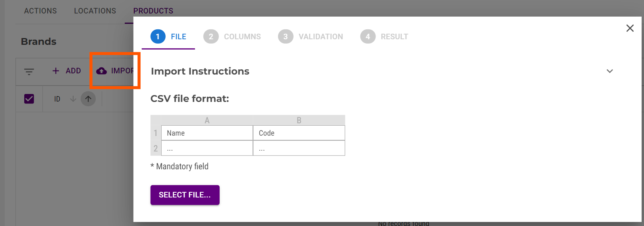Open the PRODUCTS tab

coord(153,11)
